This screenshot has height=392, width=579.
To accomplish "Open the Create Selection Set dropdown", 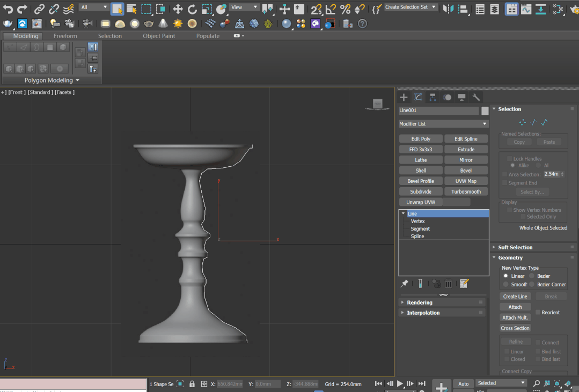I will [x=411, y=7].
